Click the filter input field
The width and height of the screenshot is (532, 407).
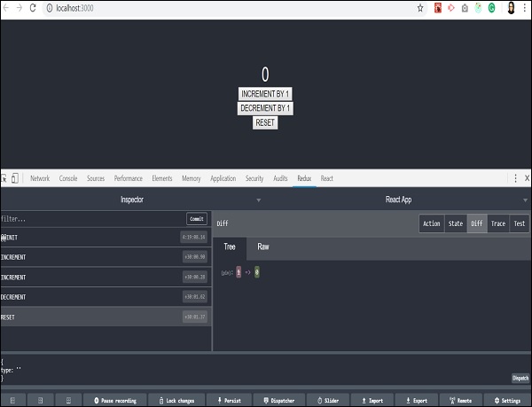coord(89,219)
